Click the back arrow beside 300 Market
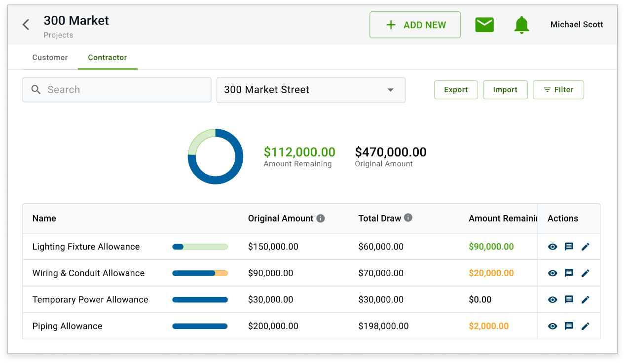625x364 pixels. pos(26,25)
